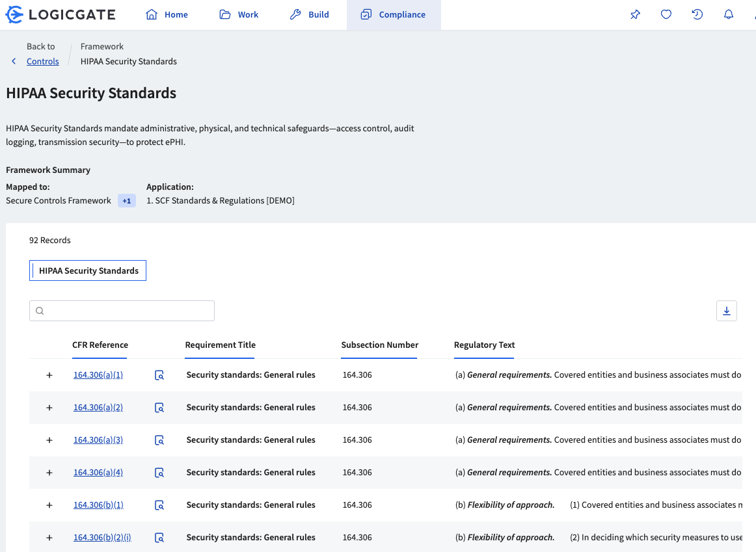Open favorites heart icon
The height and width of the screenshot is (552, 756).
[x=666, y=14]
